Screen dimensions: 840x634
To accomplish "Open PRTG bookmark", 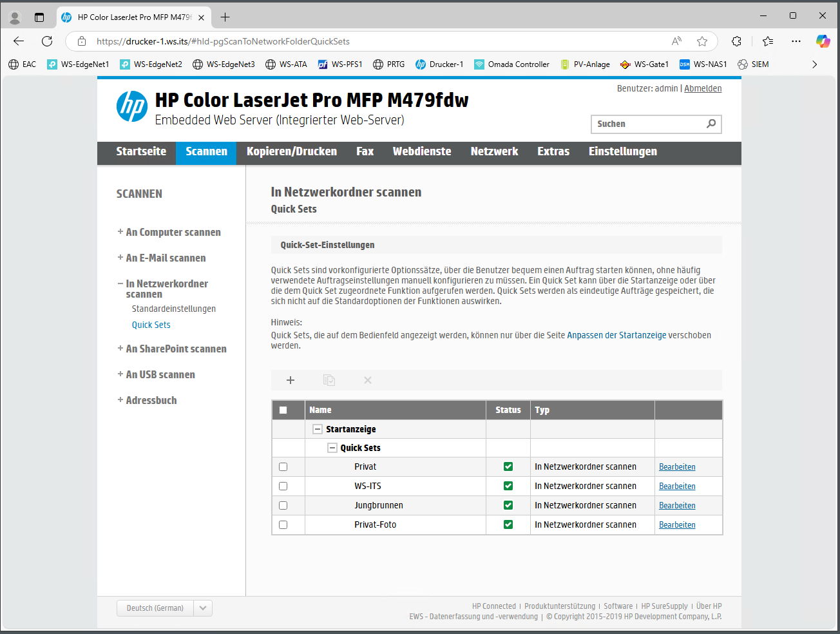I will pos(389,64).
